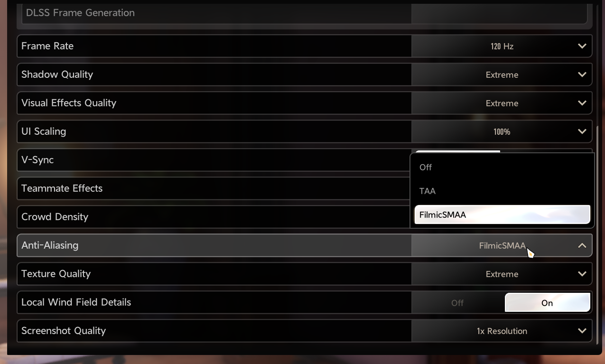
Task: Select the Crowd Density setting row
Action: click(x=214, y=217)
